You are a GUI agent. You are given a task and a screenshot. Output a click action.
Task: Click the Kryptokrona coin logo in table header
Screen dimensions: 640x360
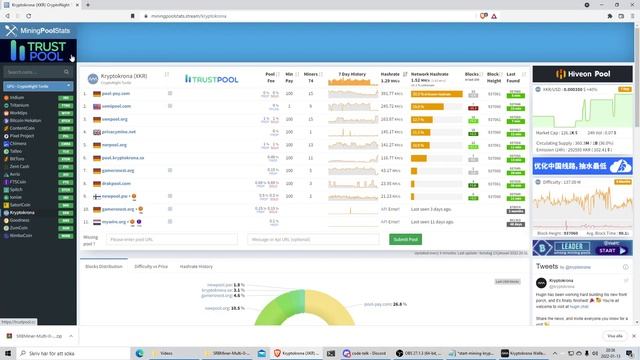click(x=93, y=78)
